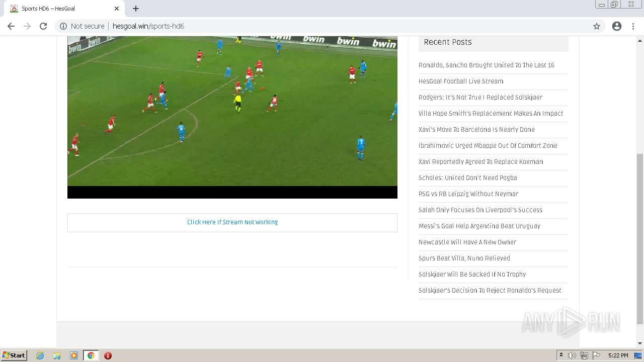Reload the page with the refresh icon
The image size is (644, 362).
(x=43, y=26)
